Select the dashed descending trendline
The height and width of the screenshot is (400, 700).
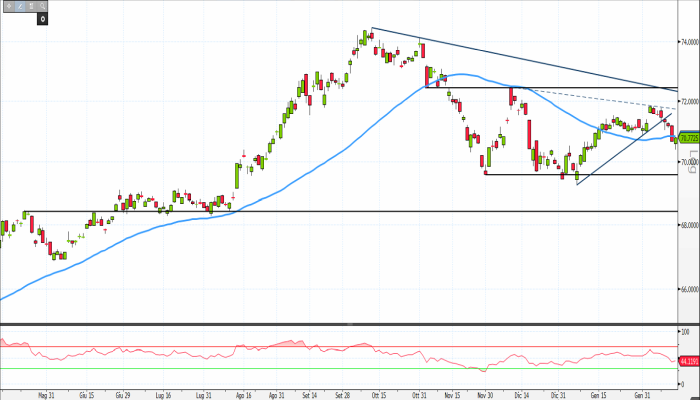600,100
